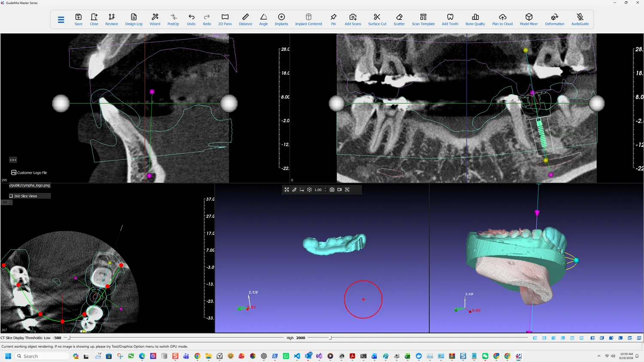Screen dimensions: 644x362
Task: Open the Revision tool
Action: pyautogui.click(x=112, y=19)
